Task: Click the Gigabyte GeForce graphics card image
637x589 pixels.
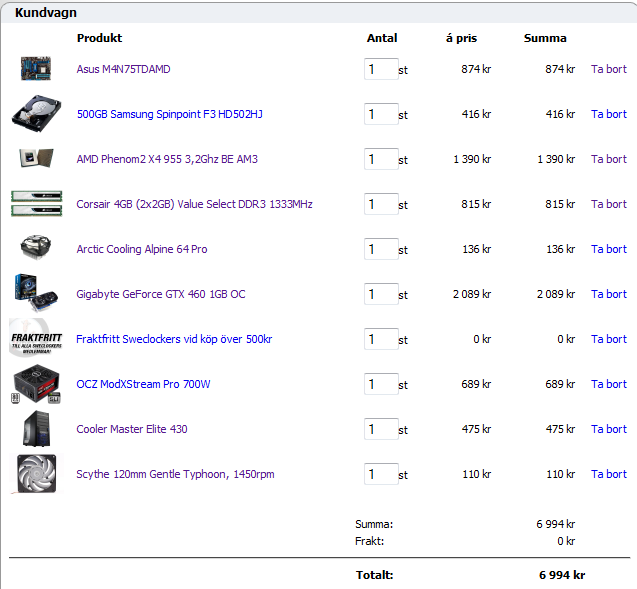Action: point(36,292)
